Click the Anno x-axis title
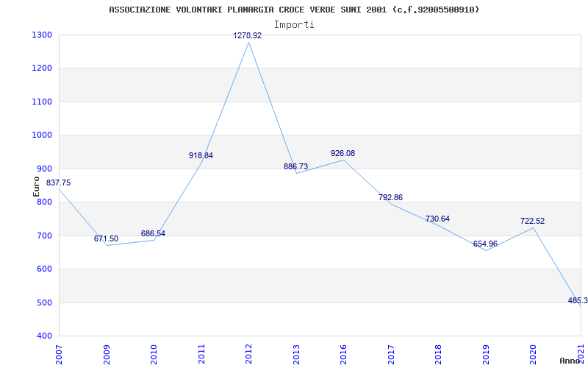This screenshot has width=588, height=368. tap(570, 361)
